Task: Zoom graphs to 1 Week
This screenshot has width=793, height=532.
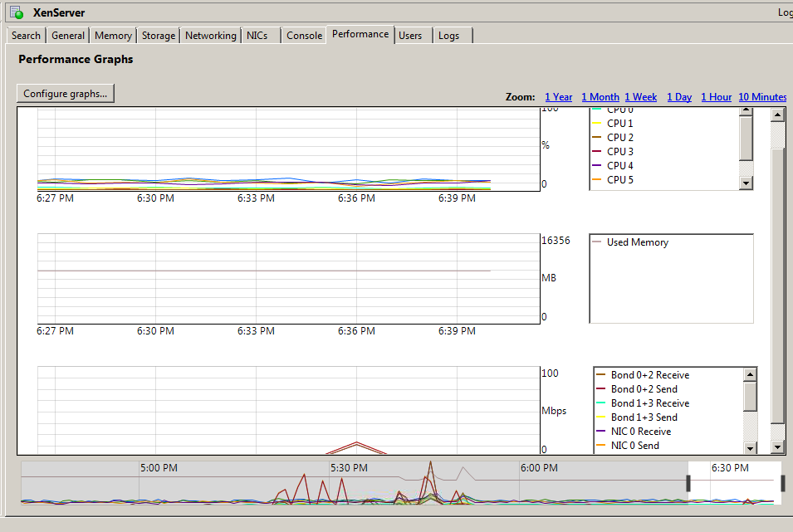Action: click(x=640, y=97)
